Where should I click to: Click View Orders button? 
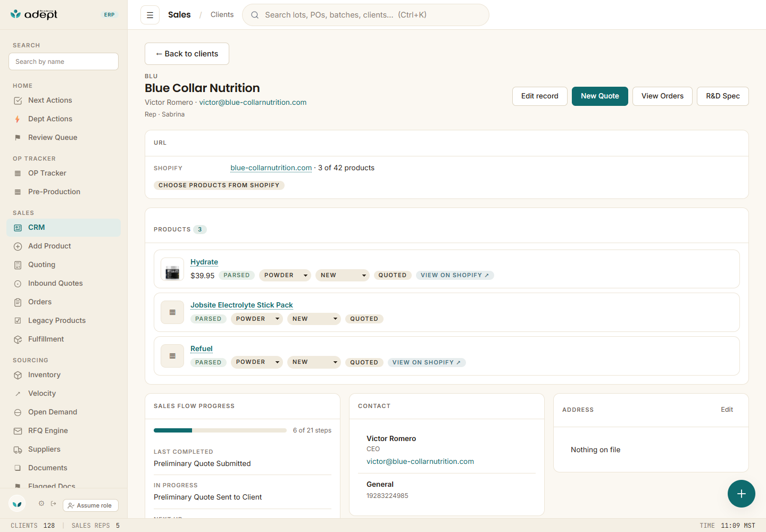click(x=662, y=96)
